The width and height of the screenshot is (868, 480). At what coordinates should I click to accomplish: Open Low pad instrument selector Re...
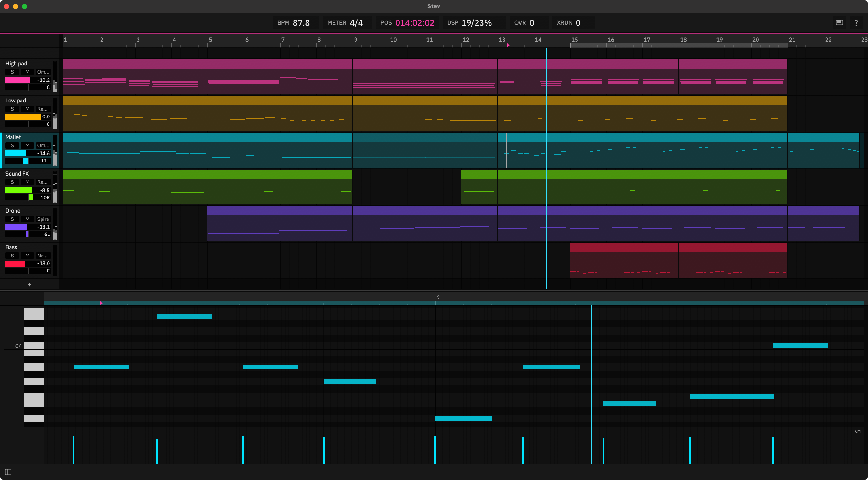(x=43, y=109)
